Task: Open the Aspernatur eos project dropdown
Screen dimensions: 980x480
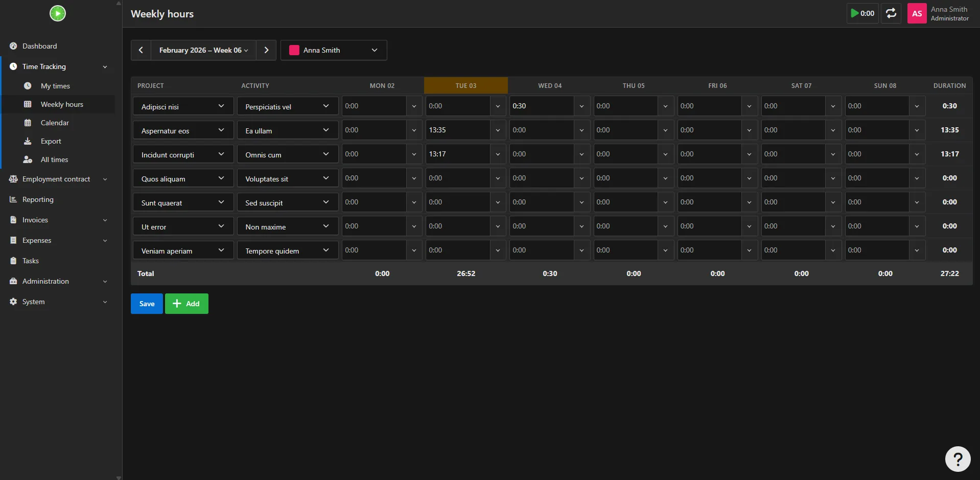Action: coord(183,130)
